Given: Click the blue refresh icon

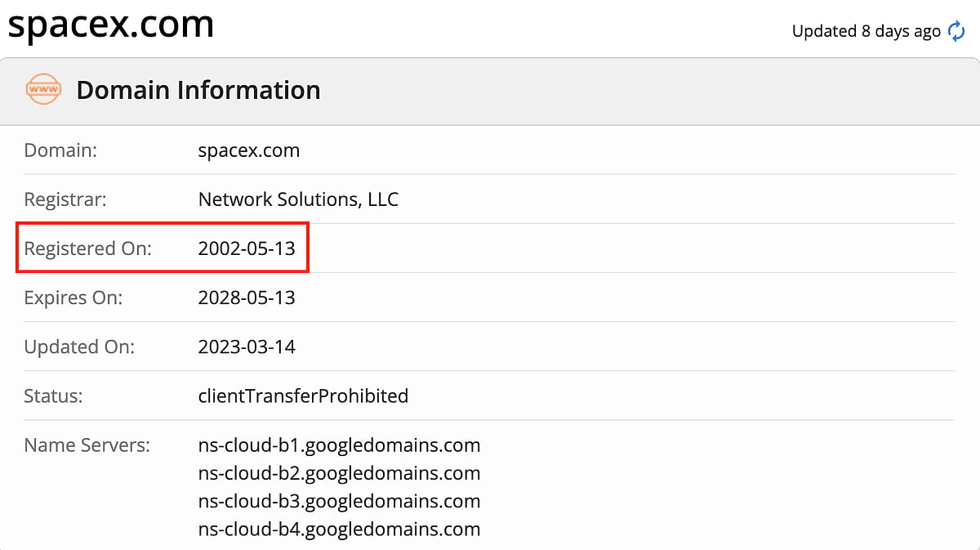Looking at the screenshot, I should 956,31.
